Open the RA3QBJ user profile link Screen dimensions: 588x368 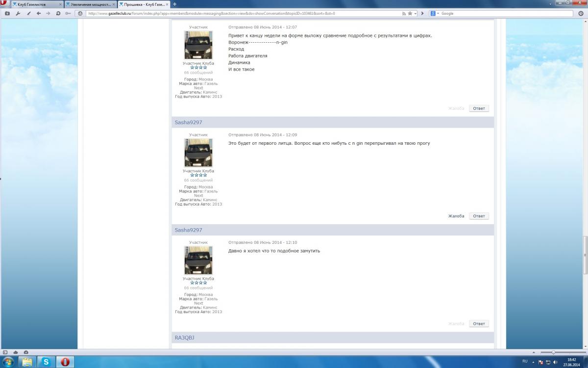(x=185, y=338)
